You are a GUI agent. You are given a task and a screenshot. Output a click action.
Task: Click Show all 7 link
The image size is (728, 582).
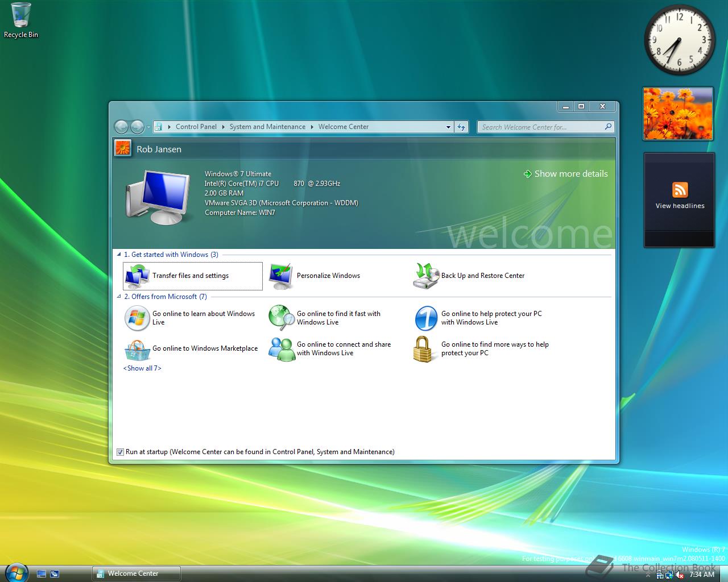click(x=142, y=368)
